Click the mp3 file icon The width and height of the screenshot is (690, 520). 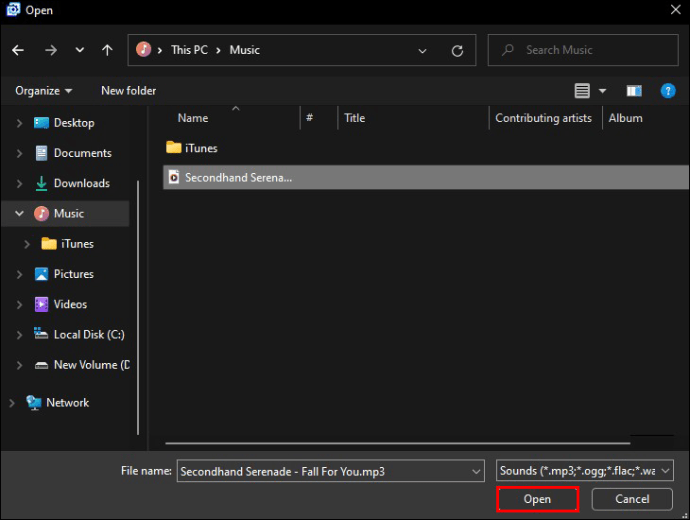point(174,177)
